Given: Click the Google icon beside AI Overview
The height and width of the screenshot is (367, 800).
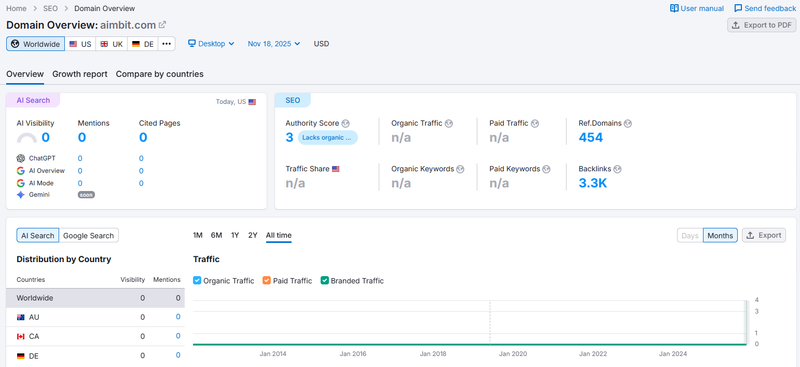Looking at the screenshot, I should (20, 170).
